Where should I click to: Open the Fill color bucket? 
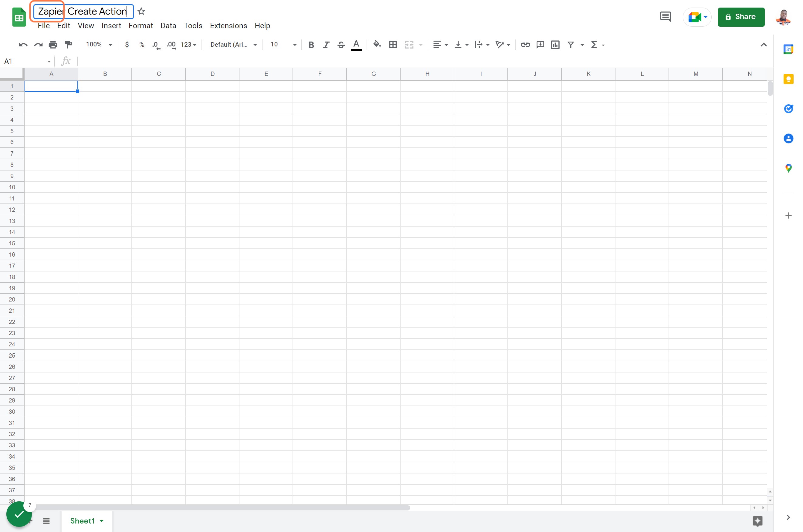pos(377,44)
